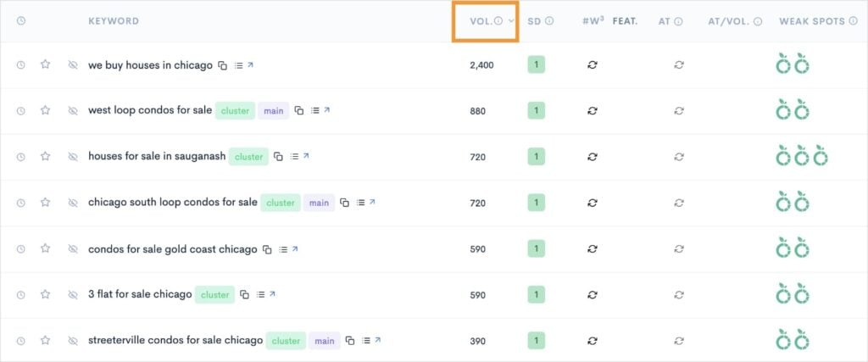Star 'chicago south loop condos for sale' row

pyautogui.click(x=46, y=203)
